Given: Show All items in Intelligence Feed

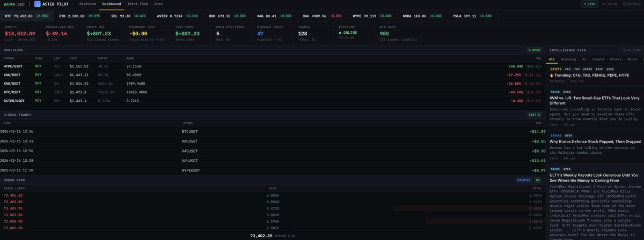Looking at the screenshot, I should tap(551, 59).
